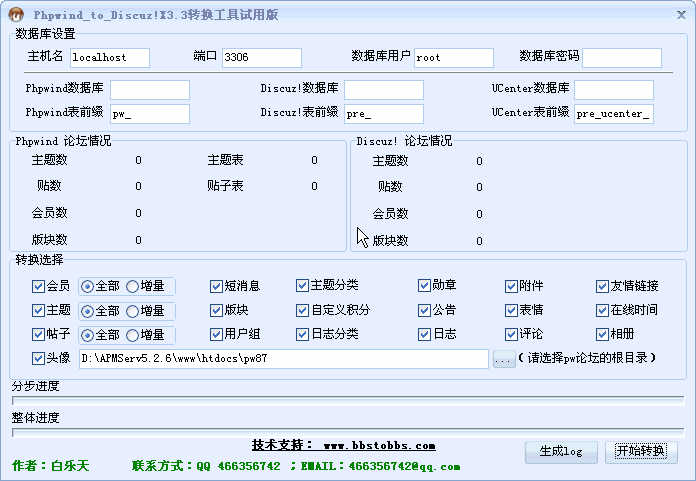Toggle the 表情 checkbox

[x=511, y=310]
